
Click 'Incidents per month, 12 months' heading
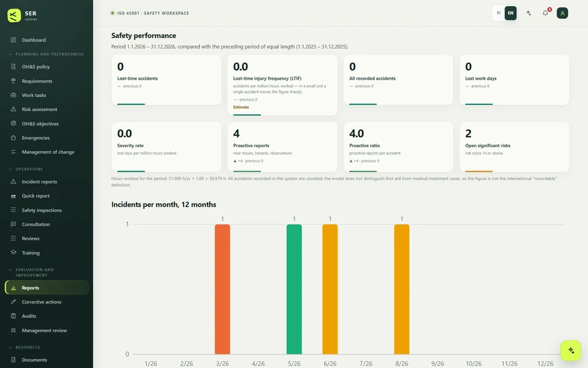164,205
